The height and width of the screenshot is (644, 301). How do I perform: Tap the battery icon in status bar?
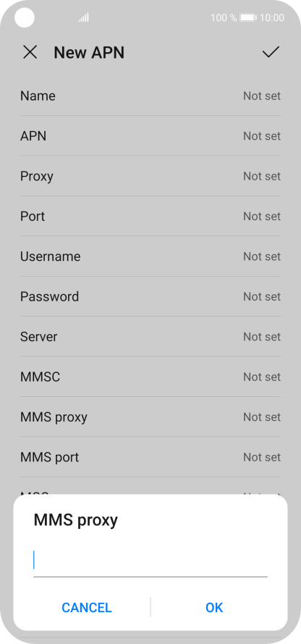[248, 17]
